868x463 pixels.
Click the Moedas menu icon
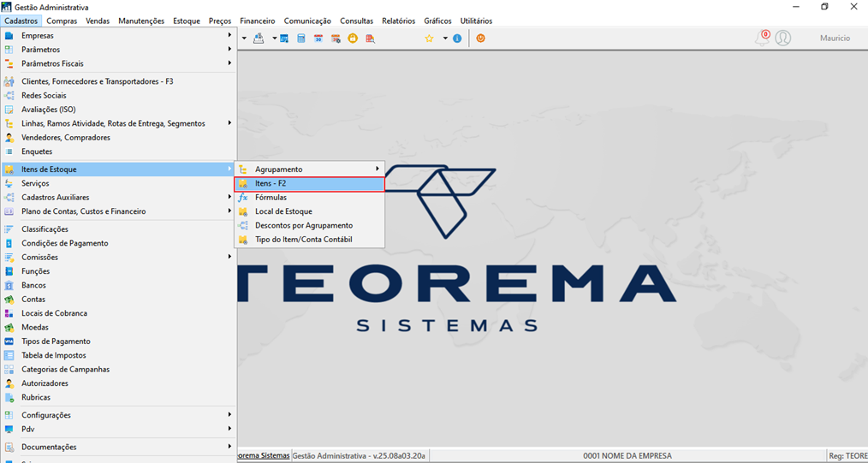click(x=9, y=328)
